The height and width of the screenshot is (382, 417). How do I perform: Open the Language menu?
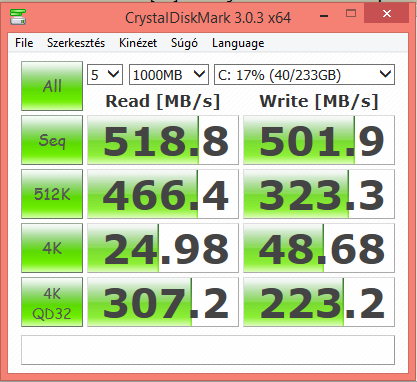pos(238,43)
